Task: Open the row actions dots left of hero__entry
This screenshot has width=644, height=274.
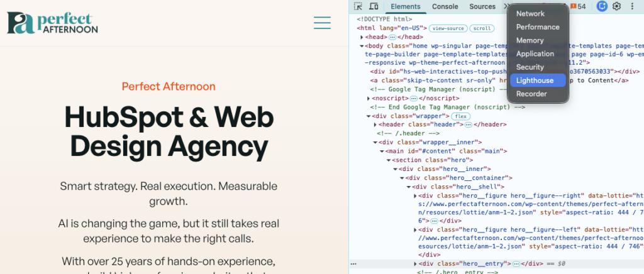Action: (353, 264)
